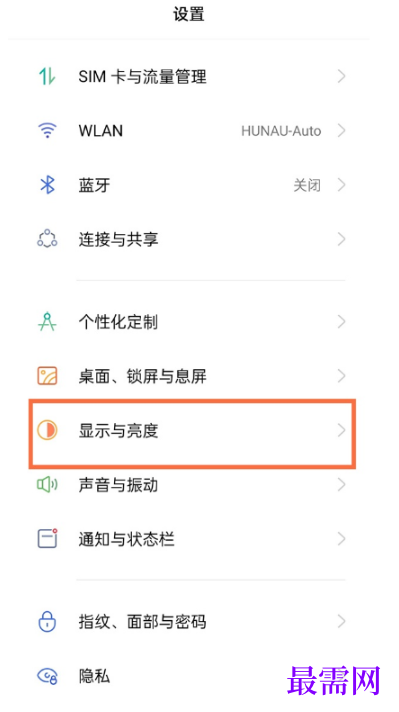Tap the 关闭 Bluetooth status text
399x712 pixels.
(x=307, y=185)
